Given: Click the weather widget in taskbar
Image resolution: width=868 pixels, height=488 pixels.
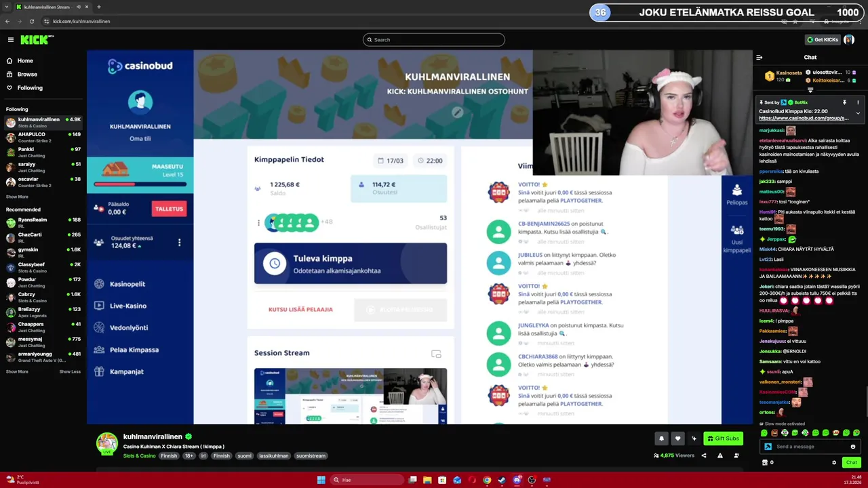Looking at the screenshot, I should click(x=22, y=480).
